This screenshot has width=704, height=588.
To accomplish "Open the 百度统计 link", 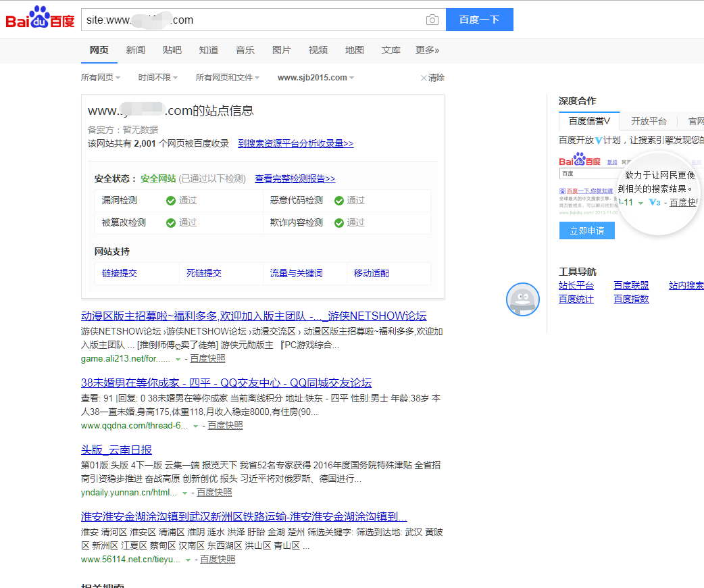I will point(576,299).
